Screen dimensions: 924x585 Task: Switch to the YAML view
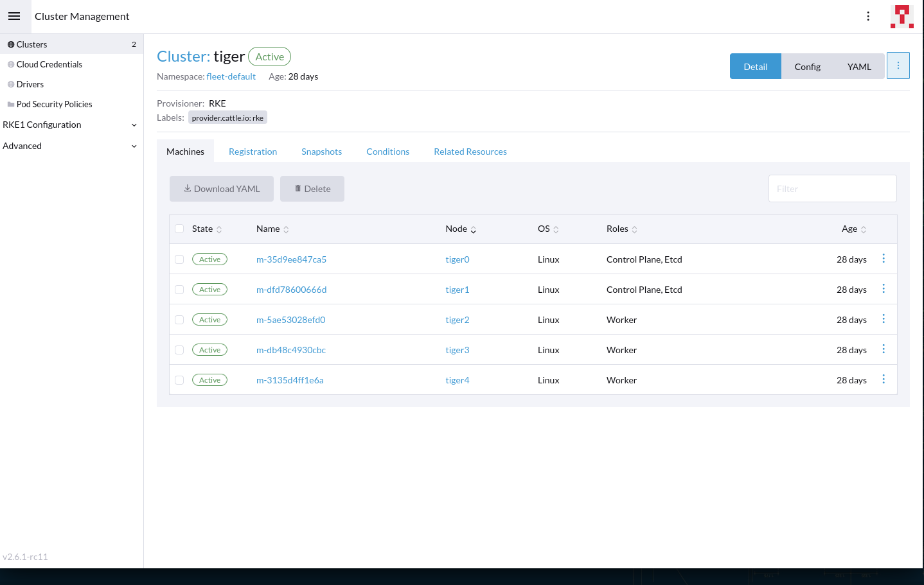click(x=859, y=66)
